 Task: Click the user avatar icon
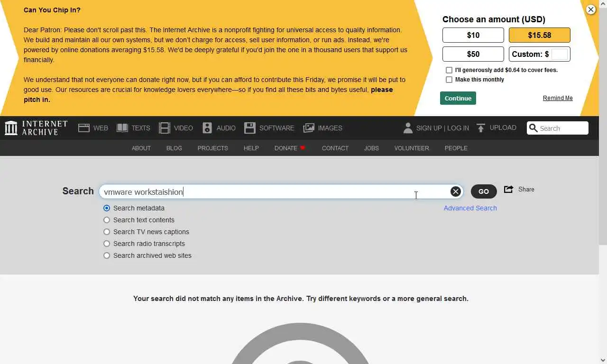click(408, 128)
